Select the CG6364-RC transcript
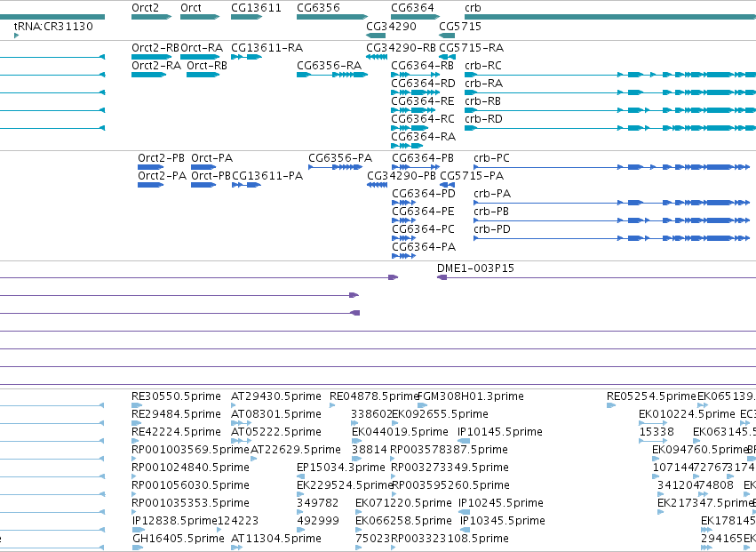756x552 pixels. tap(410, 128)
